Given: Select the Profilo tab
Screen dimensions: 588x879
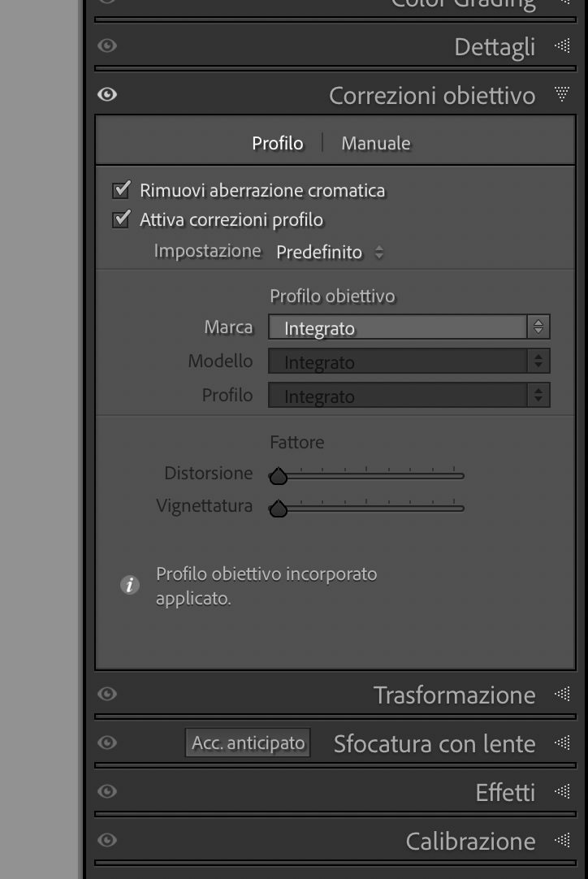Looking at the screenshot, I should pos(278,142).
